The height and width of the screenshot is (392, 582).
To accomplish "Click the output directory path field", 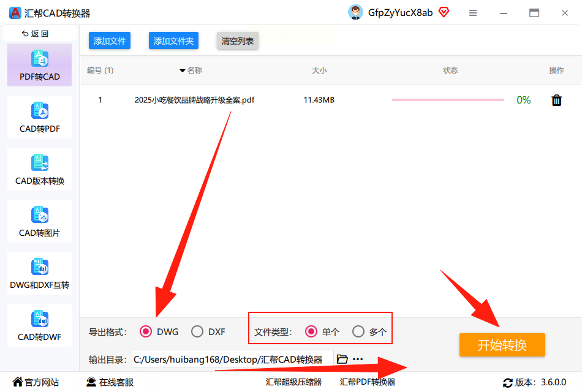I will (233, 359).
